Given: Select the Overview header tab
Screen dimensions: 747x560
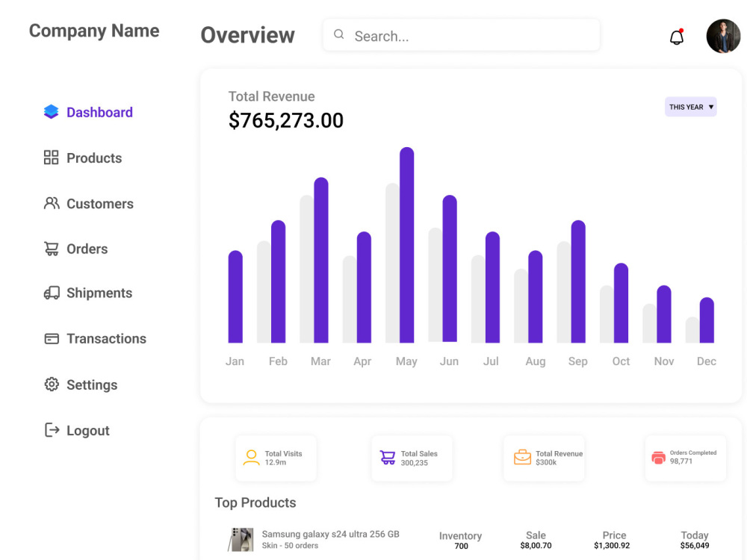Looking at the screenshot, I should coord(247,35).
